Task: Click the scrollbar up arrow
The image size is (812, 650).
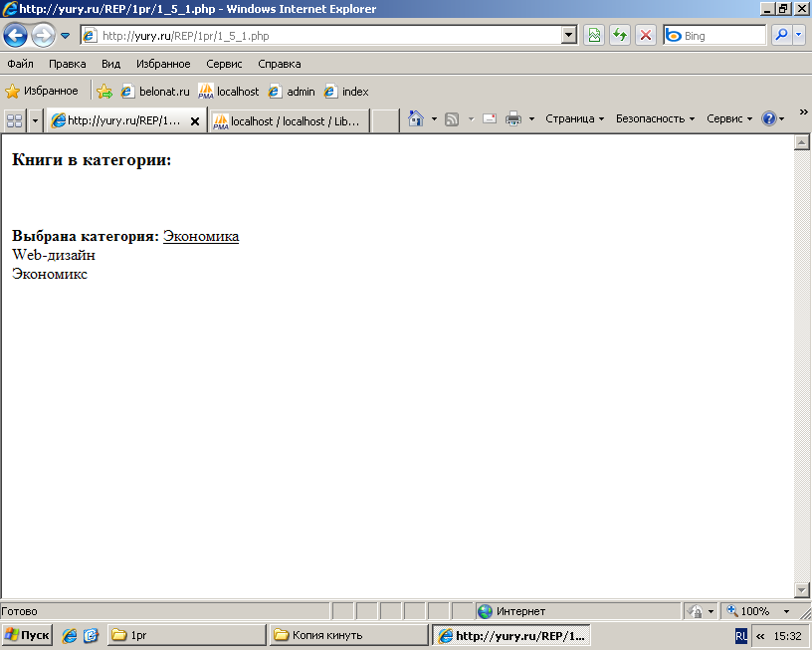Action: point(802,142)
